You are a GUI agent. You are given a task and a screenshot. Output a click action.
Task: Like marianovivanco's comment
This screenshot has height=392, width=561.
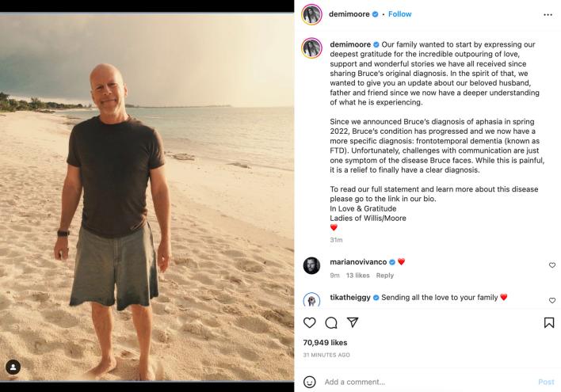pos(552,265)
